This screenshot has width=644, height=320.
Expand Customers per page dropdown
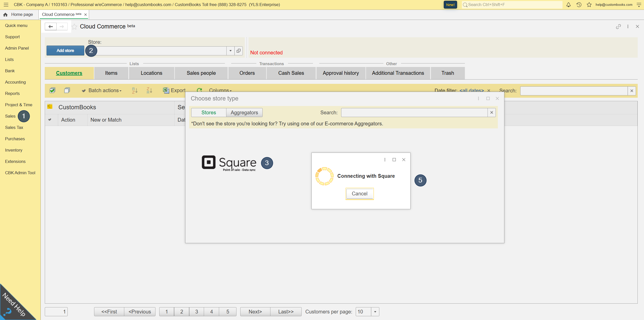[375, 312]
